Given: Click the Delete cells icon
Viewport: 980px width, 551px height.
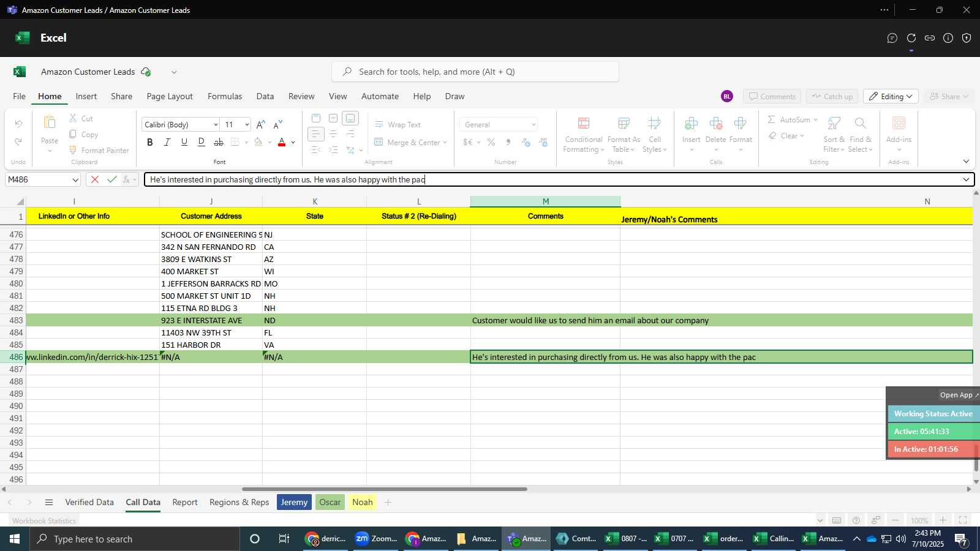Looking at the screenshot, I should (x=715, y=124).
